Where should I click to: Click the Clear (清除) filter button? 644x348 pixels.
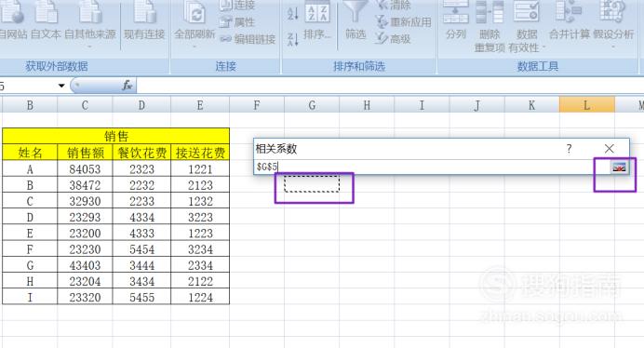tap(393, 5)
